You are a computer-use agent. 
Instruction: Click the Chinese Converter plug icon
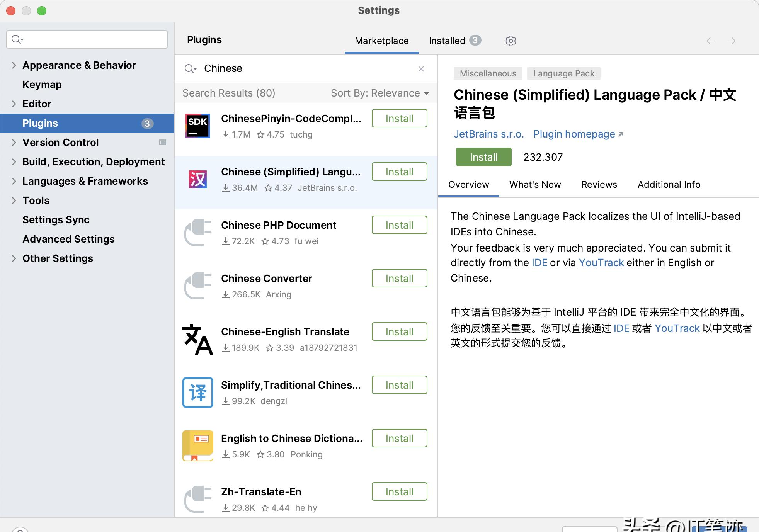pyautogui.click(x=197, y=286)
